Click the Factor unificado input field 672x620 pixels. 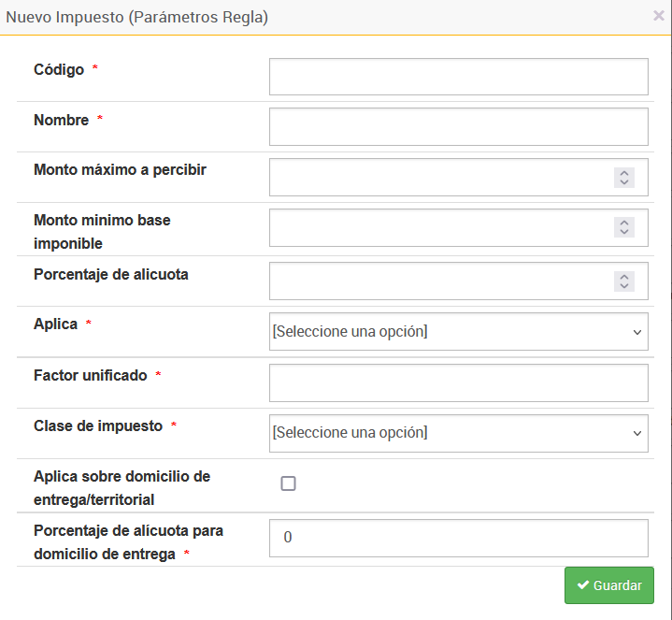coord(458,382)
